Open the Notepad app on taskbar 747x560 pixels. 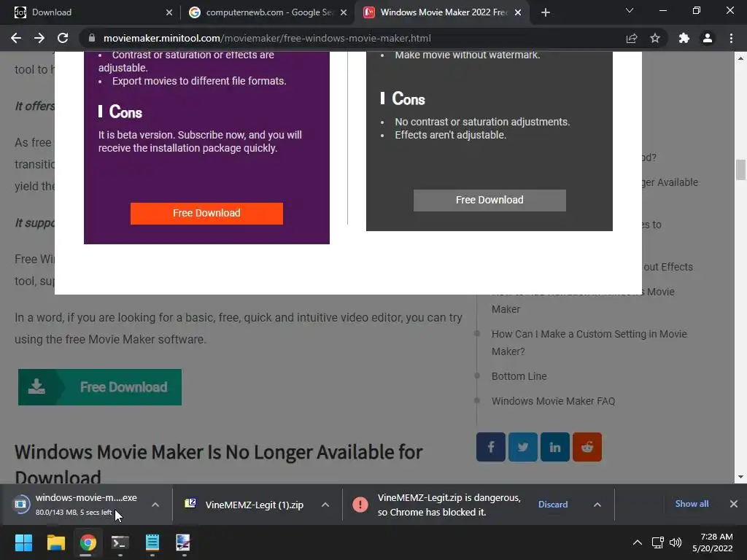(152, 542)
